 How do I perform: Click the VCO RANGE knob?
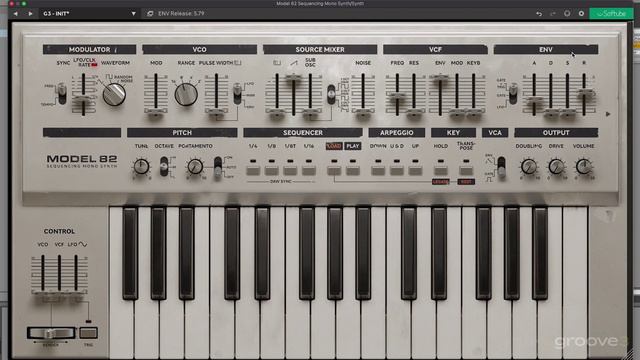[x=186, y=94]
